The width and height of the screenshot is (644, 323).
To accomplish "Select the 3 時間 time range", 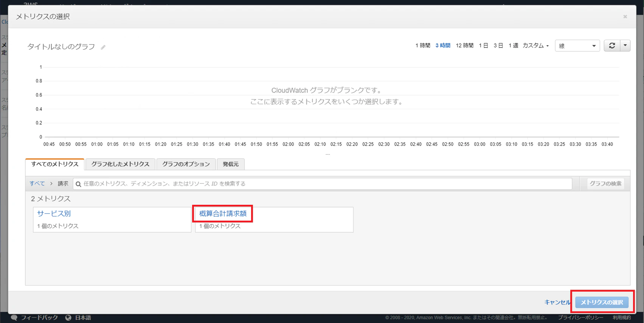I will 443,45.
